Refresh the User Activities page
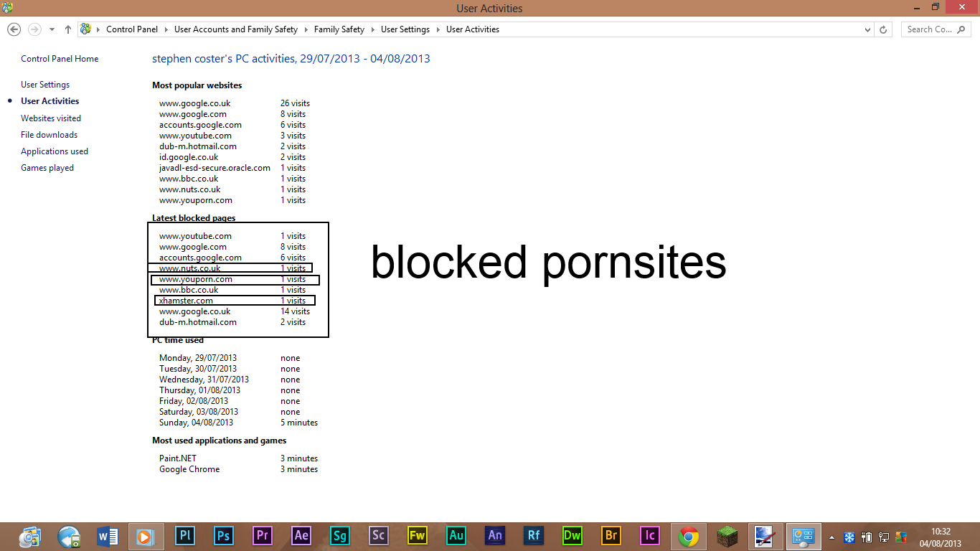980x551 pixels. pos(883,29)
